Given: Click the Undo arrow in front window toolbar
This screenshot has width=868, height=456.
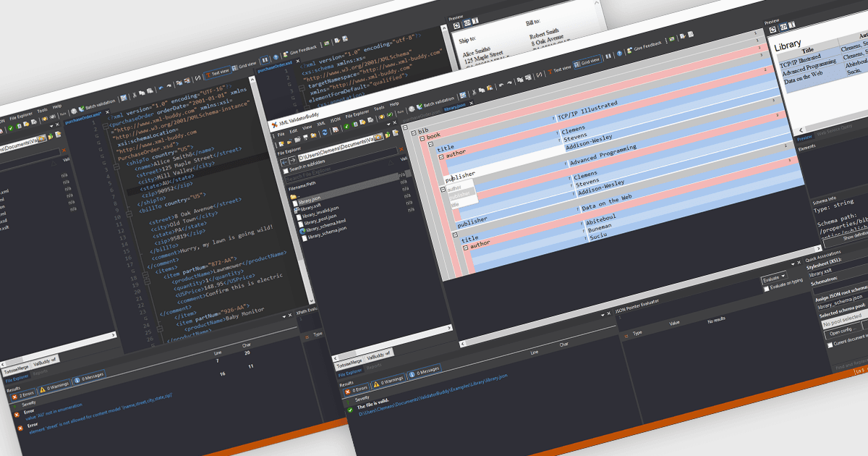Looking at the screenshot, I should coord(501,85).
